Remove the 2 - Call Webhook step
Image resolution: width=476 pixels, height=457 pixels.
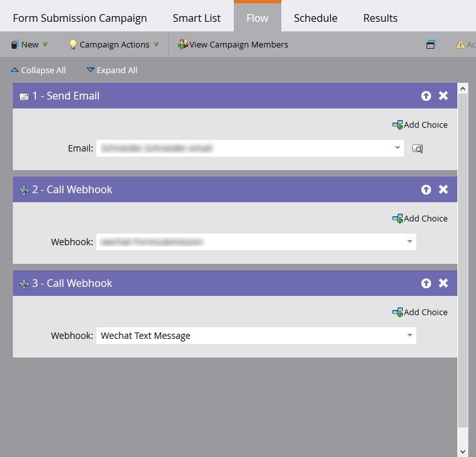(443, 189)
